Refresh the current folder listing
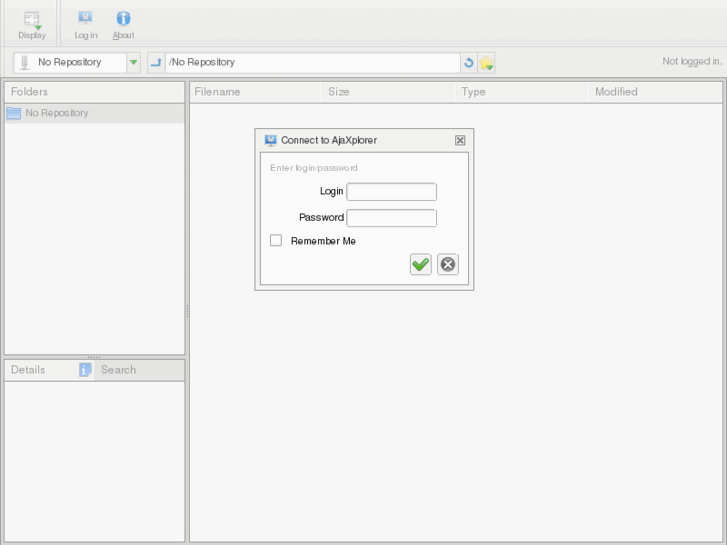This screenshot has width=727, height=545. click(468, 63)
